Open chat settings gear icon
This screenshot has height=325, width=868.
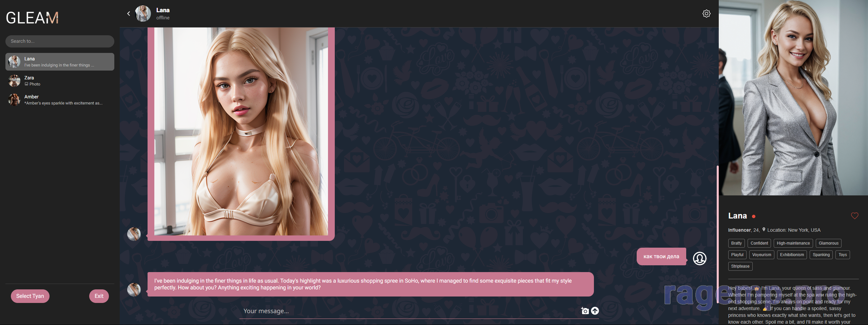[706, 14]
